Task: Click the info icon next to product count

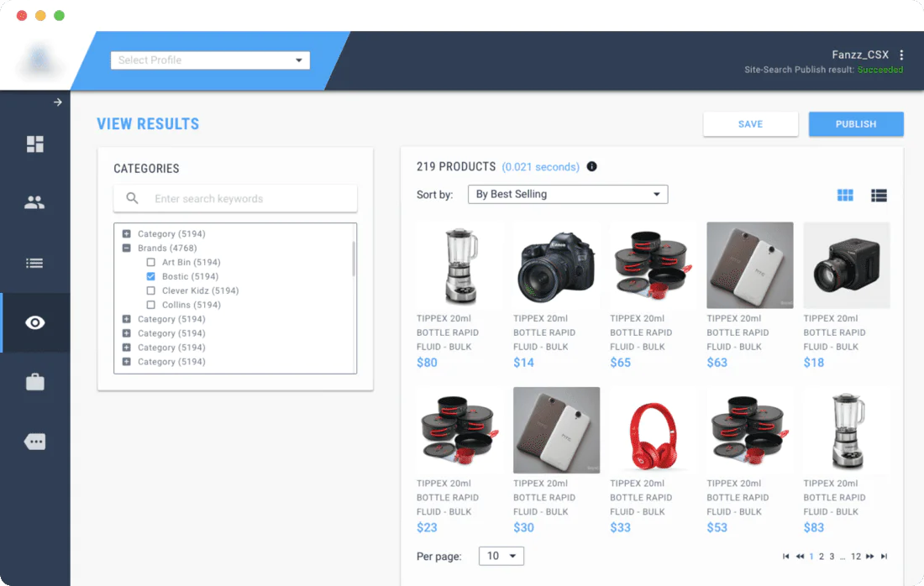Action: (x=591, y=167)
